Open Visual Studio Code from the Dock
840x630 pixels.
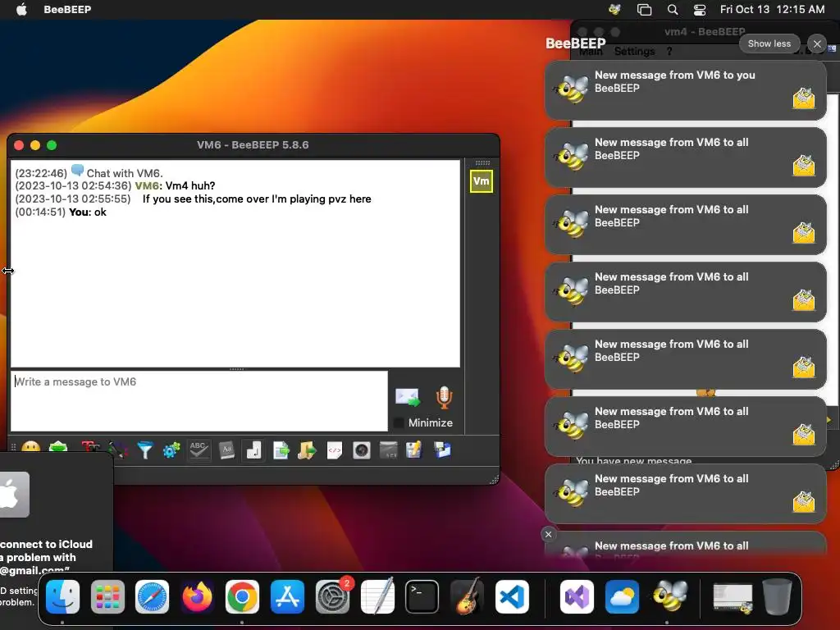pyautogui.click(x=512, y=596)
